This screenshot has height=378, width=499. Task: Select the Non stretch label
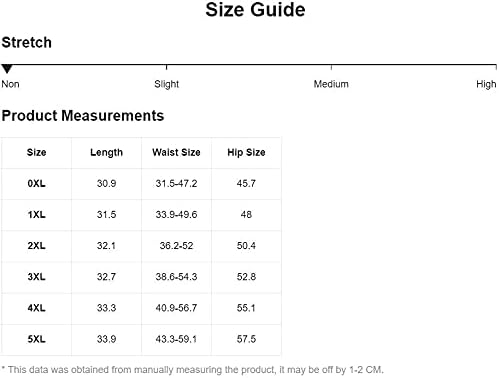tap(10, 84)
